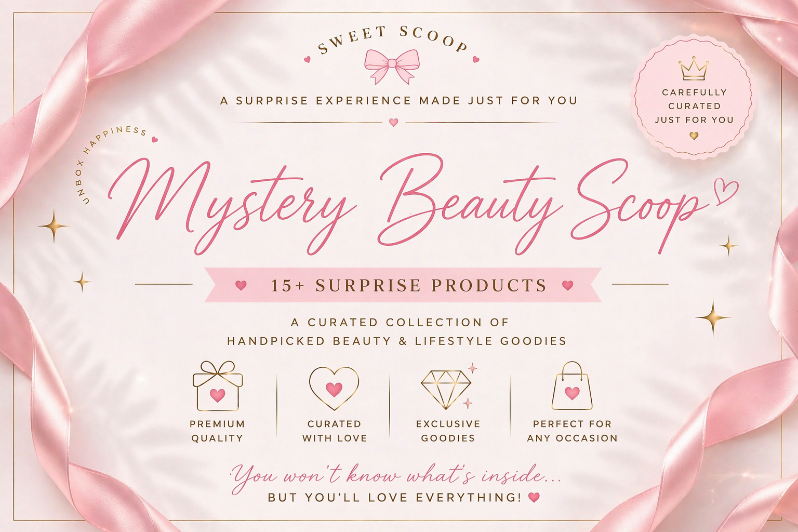
Task: Click the pink heart in the top divider line
Action: [x=393, y=123]
